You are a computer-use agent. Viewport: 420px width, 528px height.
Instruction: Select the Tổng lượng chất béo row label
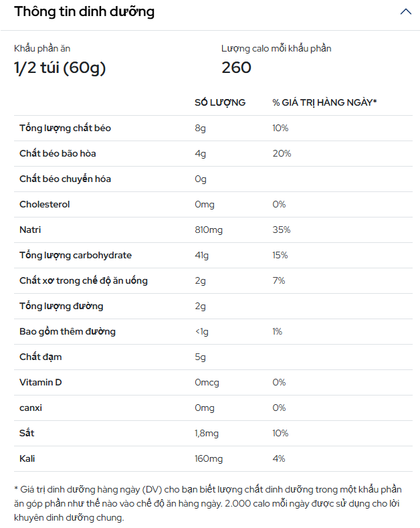65,128
